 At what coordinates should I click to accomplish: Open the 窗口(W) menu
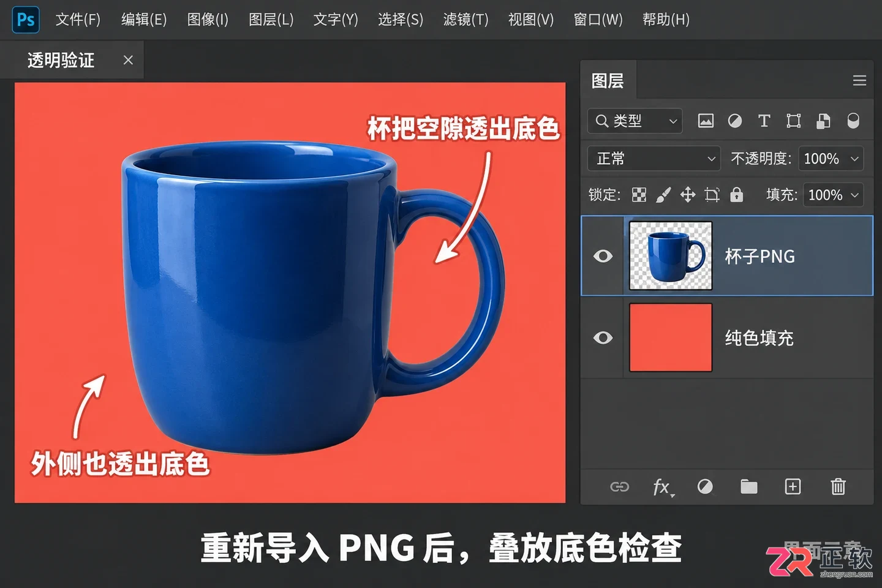598,20
